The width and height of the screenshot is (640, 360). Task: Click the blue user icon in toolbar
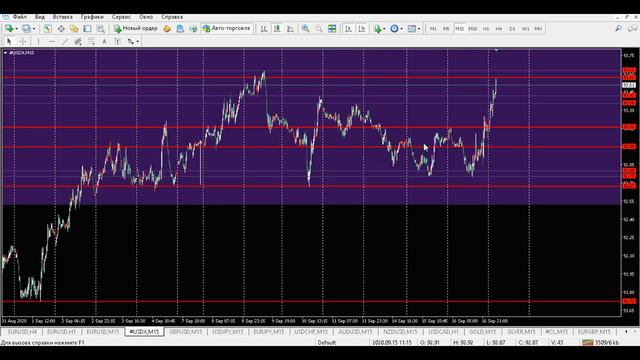pos(180,29)
